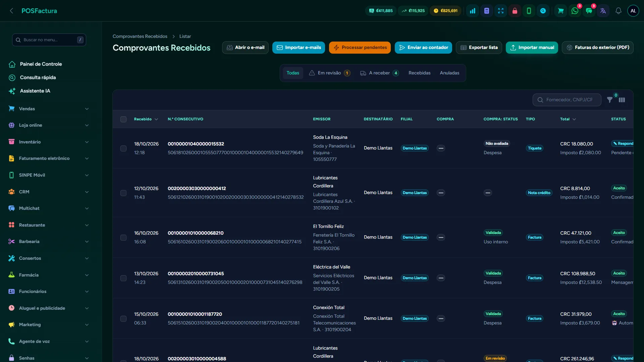
Task: Expand Faturamento eletrônico menu
Action: tap(49, 158)
